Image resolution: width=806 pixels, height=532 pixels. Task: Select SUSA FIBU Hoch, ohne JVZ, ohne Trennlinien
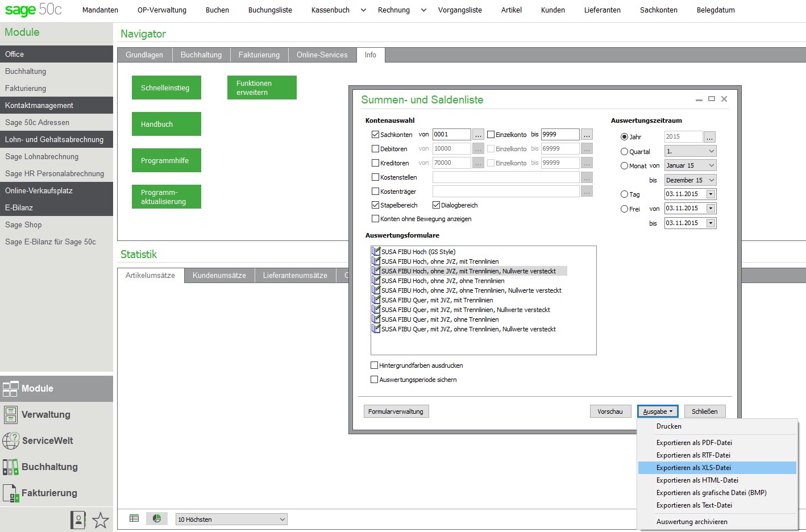pyautogui.click(x=443, y=281)
